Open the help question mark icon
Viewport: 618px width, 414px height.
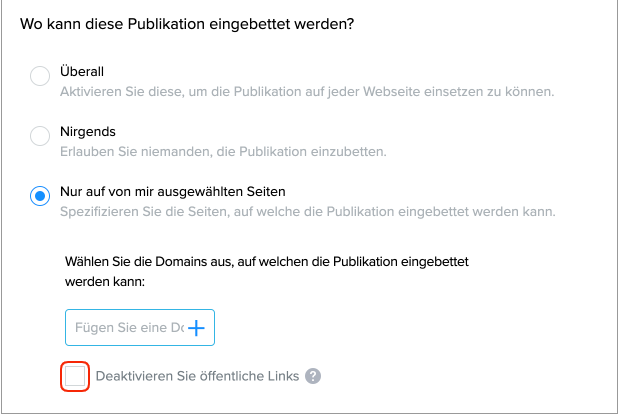point(313,376)
